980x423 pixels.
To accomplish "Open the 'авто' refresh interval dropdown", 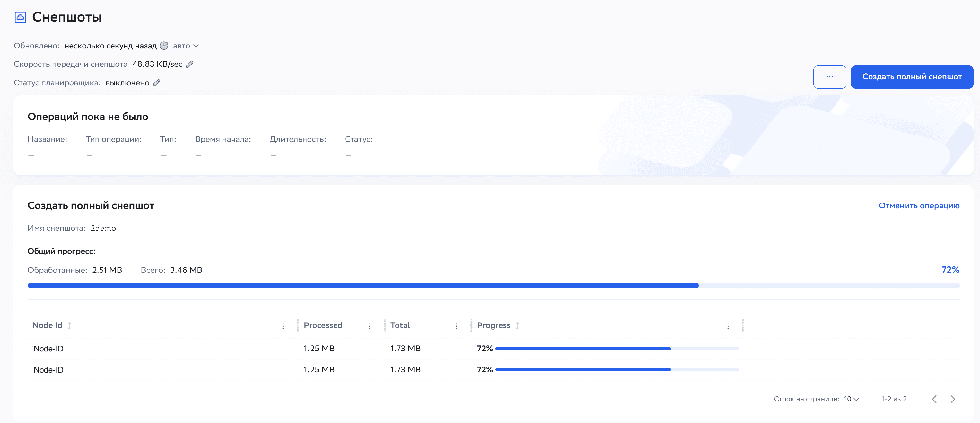I will pyautogui.click(x=185, y=46).
